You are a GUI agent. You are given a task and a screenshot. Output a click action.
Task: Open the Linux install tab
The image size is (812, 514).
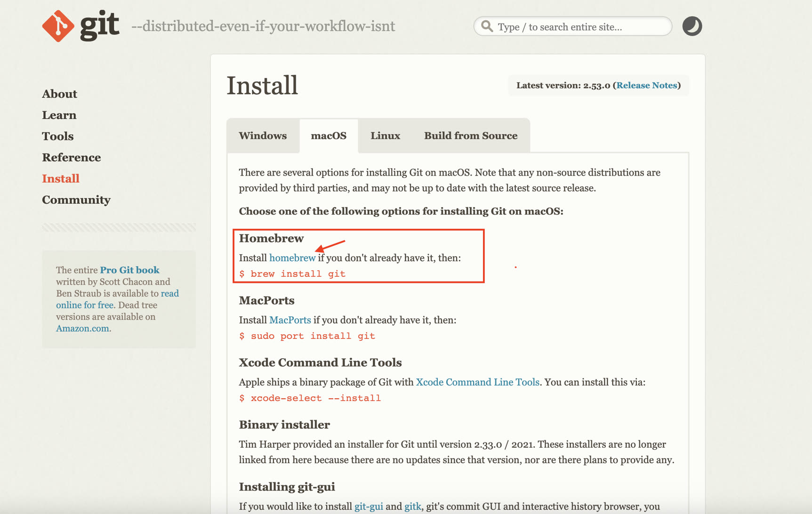385,136
